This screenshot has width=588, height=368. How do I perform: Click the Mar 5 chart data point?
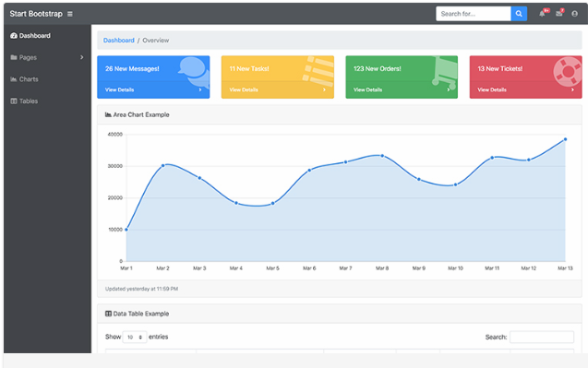pos(272,204)
